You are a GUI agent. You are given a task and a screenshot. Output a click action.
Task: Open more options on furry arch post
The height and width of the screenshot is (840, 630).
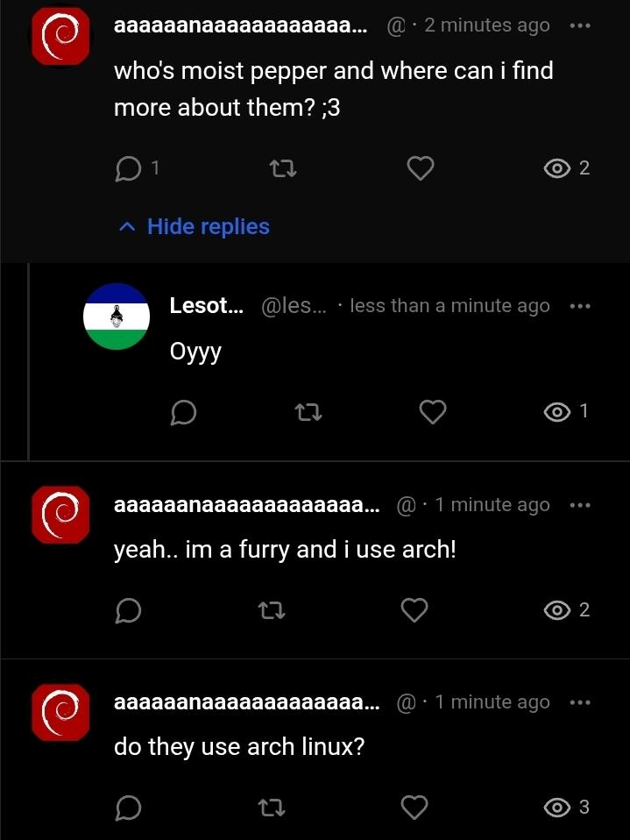579,505
